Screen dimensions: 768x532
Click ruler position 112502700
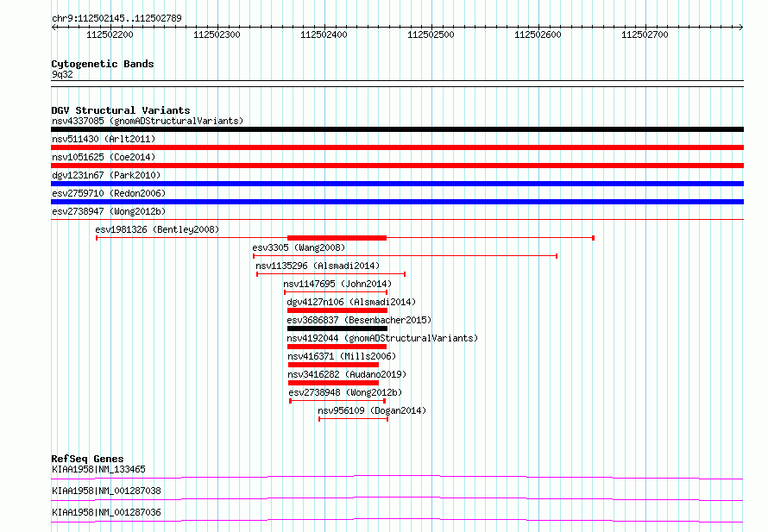pos(645,34)
